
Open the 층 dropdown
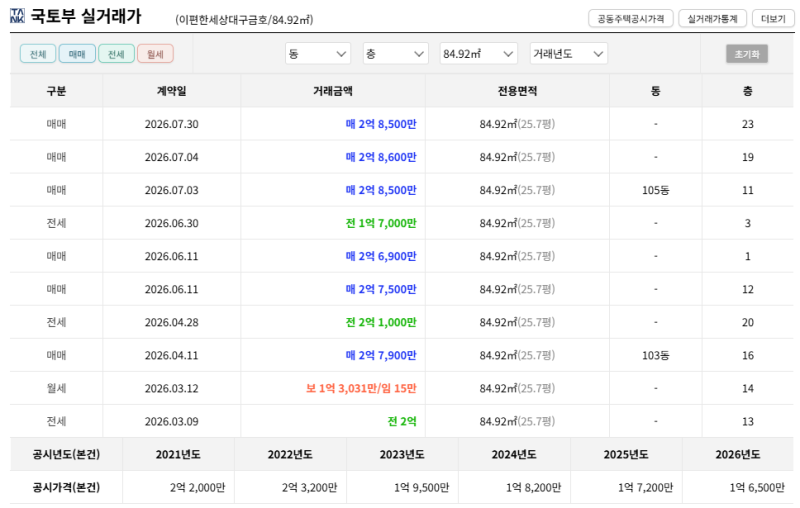click(395, 54)
